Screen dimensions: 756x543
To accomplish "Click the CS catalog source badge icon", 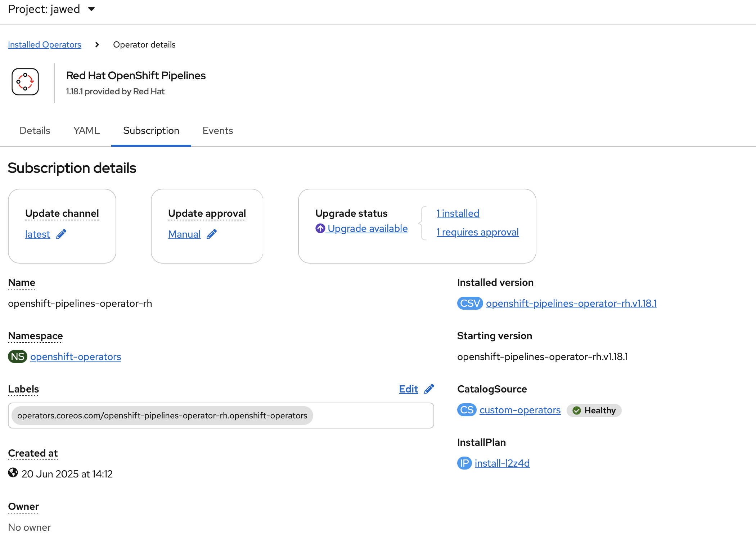I will [x=467, y=410].
